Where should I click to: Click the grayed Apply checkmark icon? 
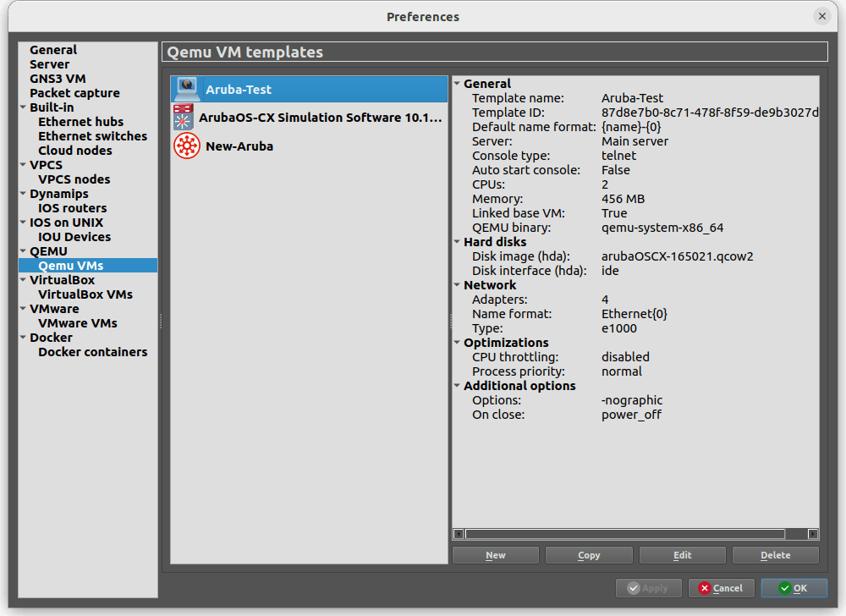[x=634, y=588]
